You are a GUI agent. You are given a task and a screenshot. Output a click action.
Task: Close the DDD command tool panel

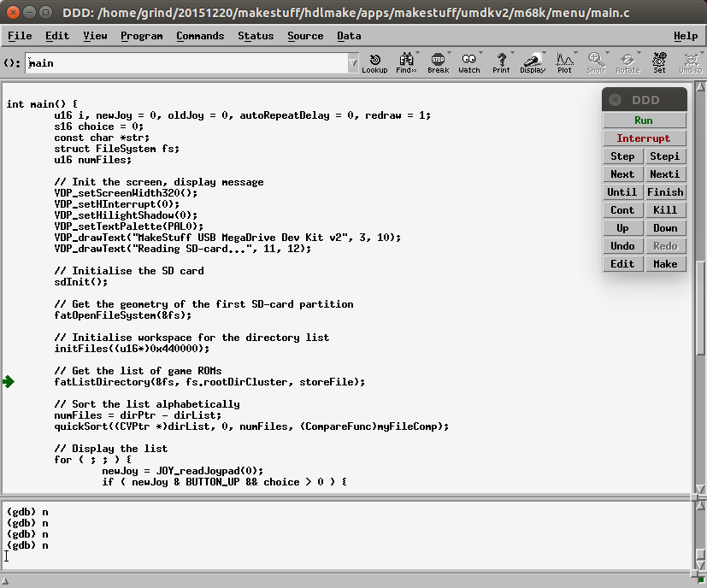(615, 100)
